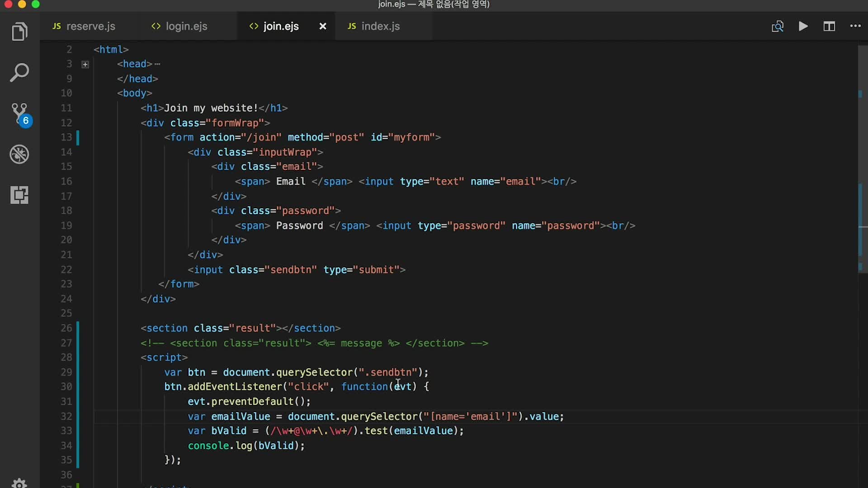Image resolution: width=868 pixels, height=488 pixels.
Task: Click the div class="email" tag
Action: 267,167
